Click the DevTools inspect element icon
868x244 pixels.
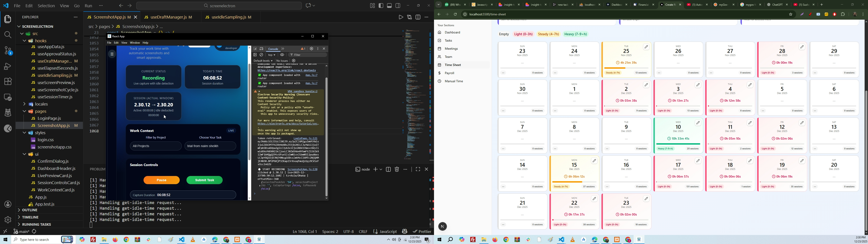[255, 49]
